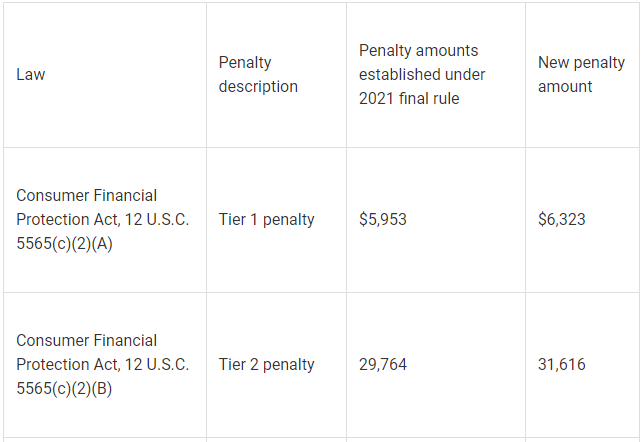Click the "New penalty amount" column header
Screen dimensions: 643x442
point(581,75)
